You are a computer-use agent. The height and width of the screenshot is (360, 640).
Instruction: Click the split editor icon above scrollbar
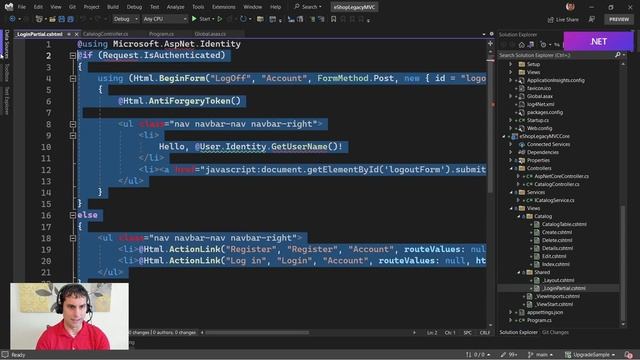tap(490, 43)
